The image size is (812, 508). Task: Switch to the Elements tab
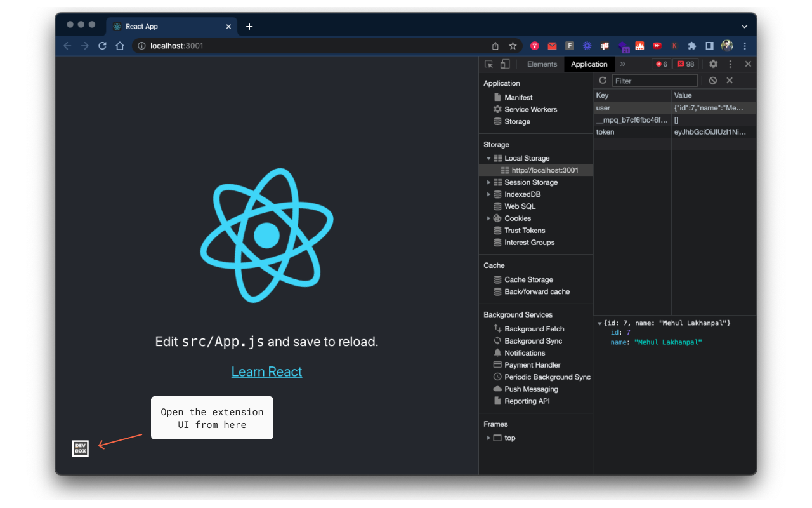542,64
